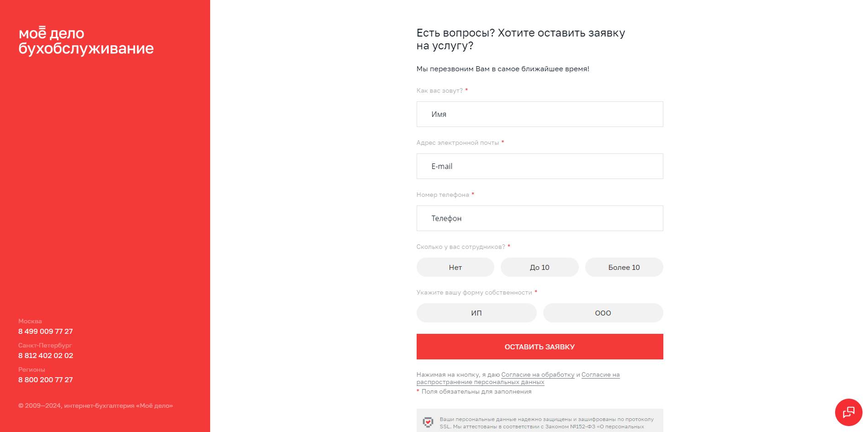Click the Моё дело бухобслуживание logo
Image resolution: width=868 pixels, height=432 pixels.
pos(86,41)
